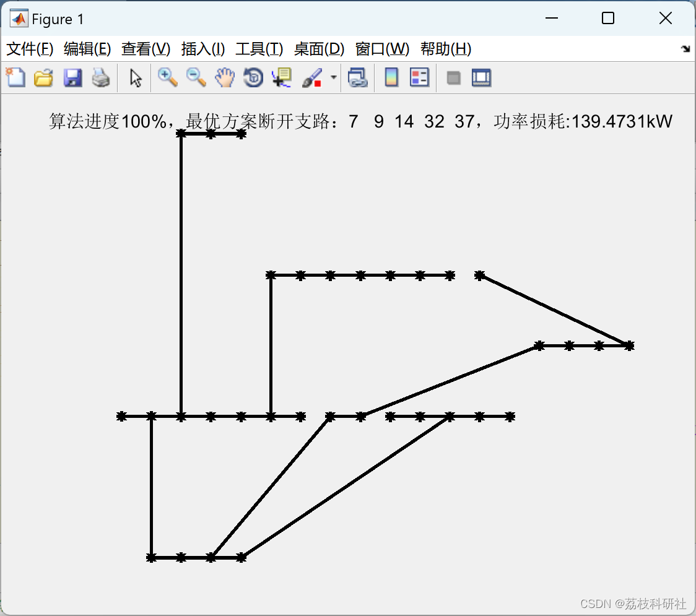The image size is (696, 616).
Task: Select the Edit Plot arrow tool
Action: coord(136,78)
